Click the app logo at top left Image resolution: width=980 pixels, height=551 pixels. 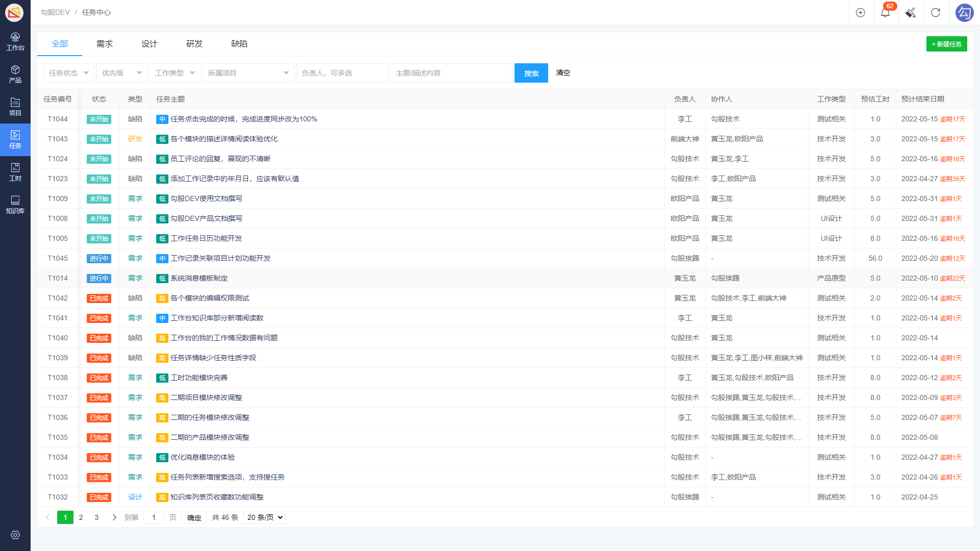[14, 12]
